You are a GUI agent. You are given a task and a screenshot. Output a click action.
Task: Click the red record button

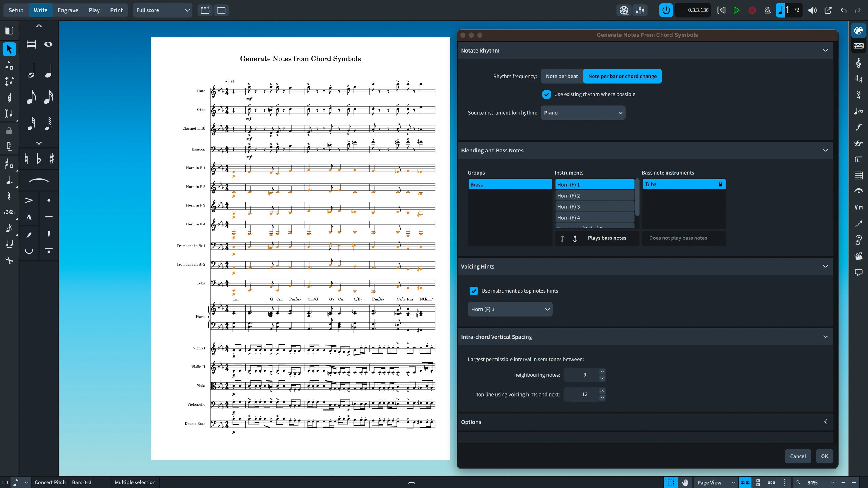pos(752,10)
